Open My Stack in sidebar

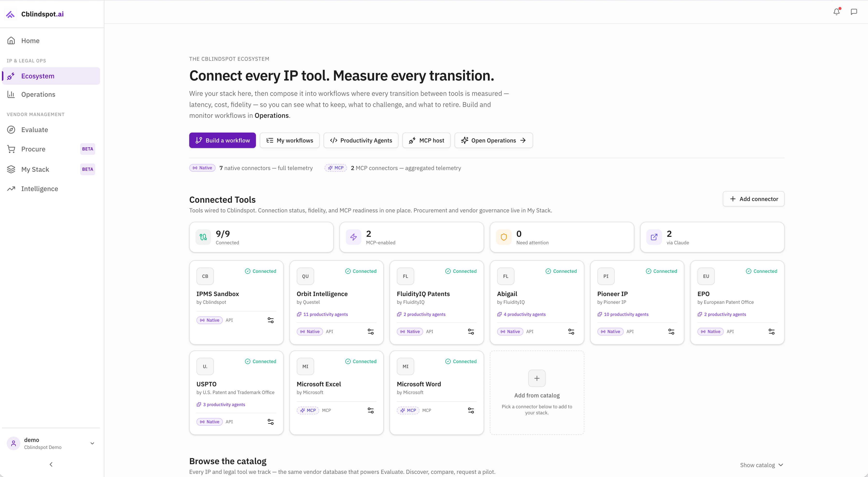(x=51, y=169)
